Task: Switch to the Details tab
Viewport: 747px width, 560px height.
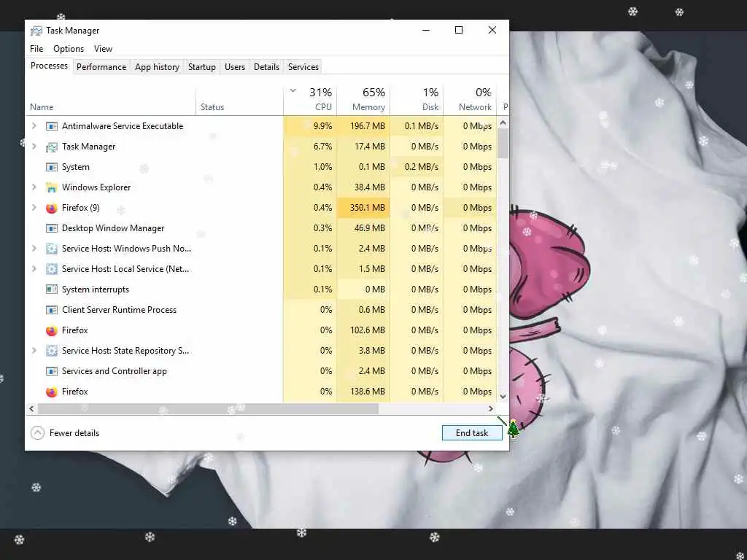Action: pyautogui.click(x=266, y=67)
